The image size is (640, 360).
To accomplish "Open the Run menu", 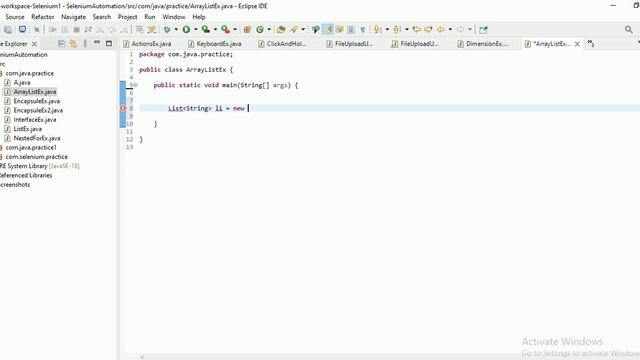I will [x=150, y=17].
